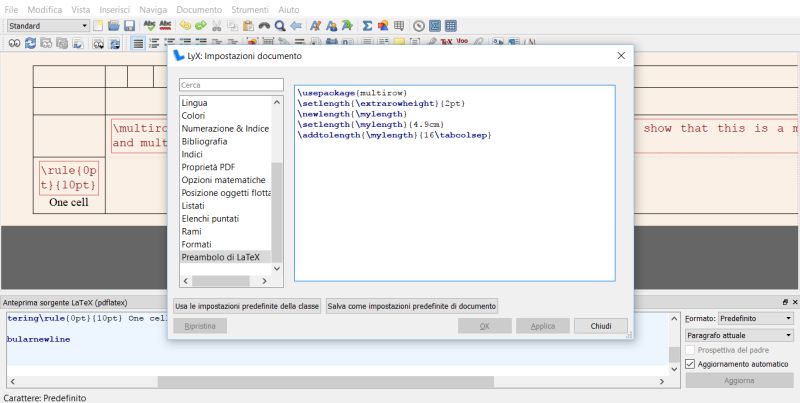Open the Strumenti menu

coord(250,10)
